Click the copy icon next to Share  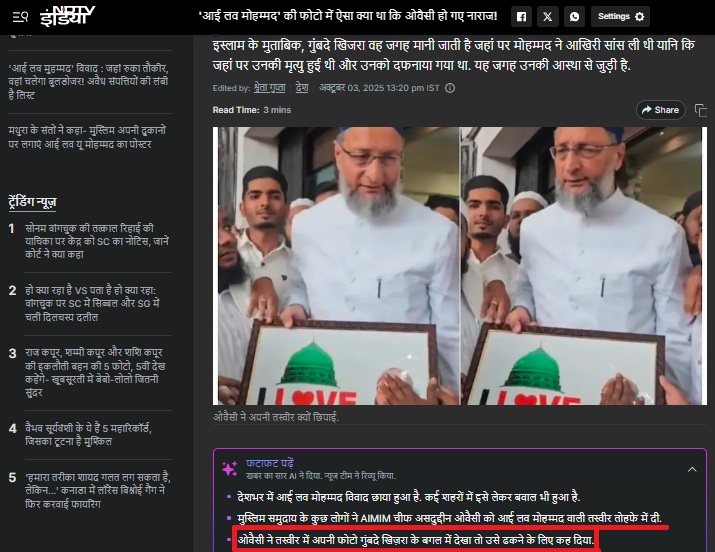coord(700,110)
